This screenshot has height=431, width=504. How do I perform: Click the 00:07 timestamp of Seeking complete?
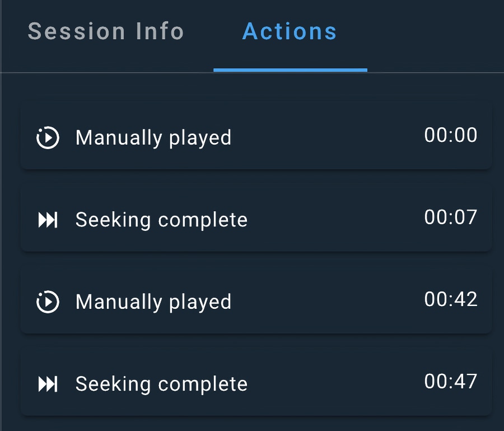pos(451,217)
